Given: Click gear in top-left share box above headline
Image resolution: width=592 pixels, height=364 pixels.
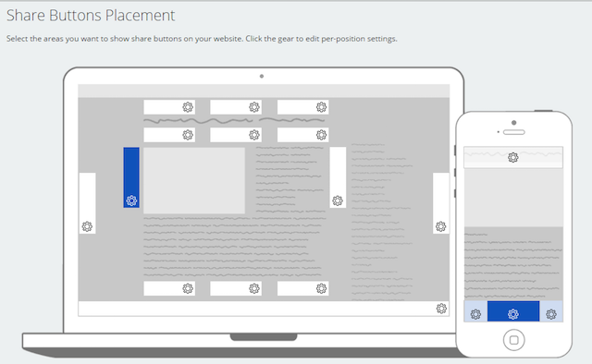Looking at the screenshot, I should [x=188, y=107].
